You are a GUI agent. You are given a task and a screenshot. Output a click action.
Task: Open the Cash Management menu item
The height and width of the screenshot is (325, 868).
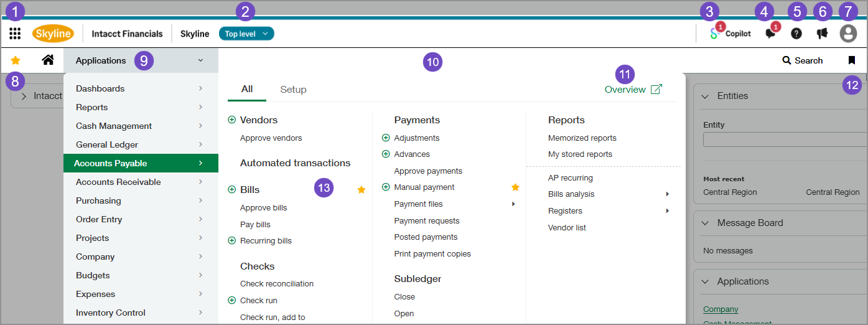141,126
